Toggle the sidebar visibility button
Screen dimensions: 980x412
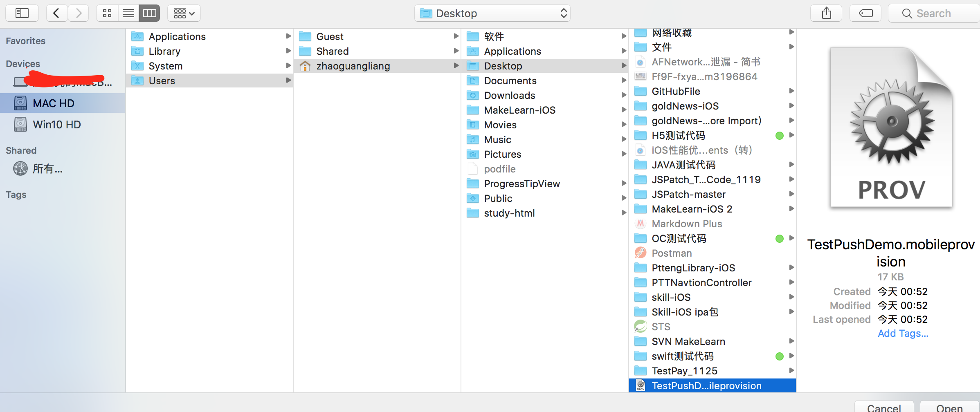[22, 13]
